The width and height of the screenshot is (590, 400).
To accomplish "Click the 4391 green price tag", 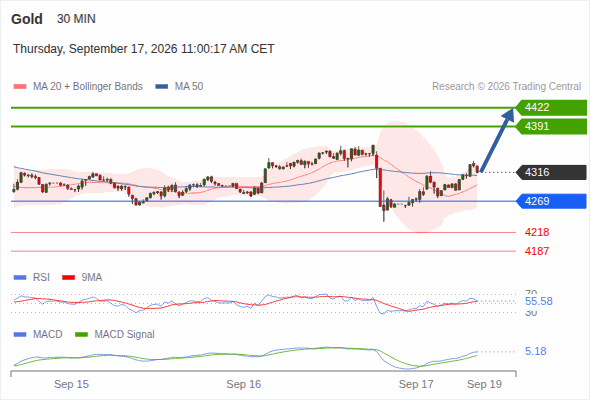I will [x=551, y=126].
